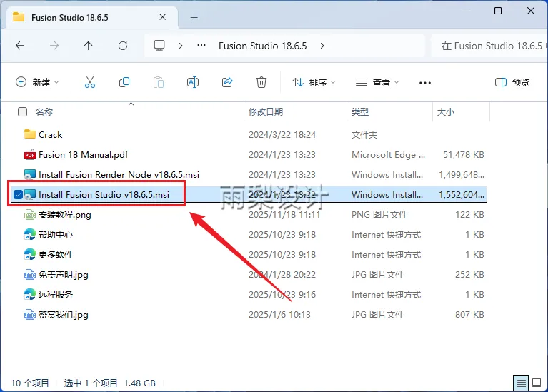Sort by 大小 column header

[x=446, y=112]
